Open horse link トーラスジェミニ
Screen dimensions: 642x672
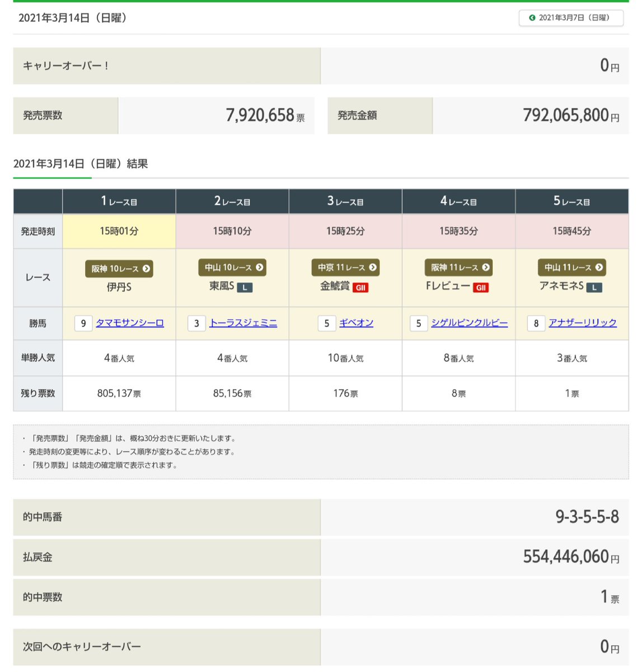[243, 323]
